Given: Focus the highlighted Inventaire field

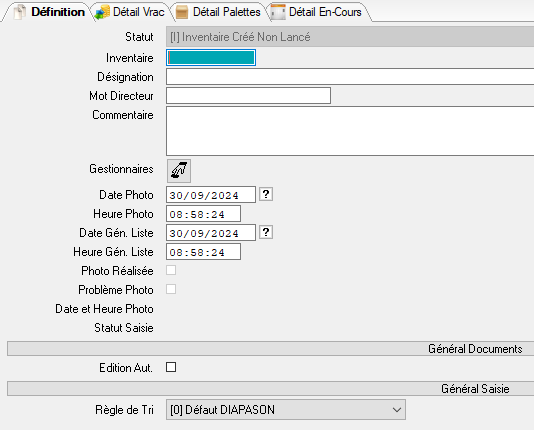Looking at the screenshot, I should 211,58.
